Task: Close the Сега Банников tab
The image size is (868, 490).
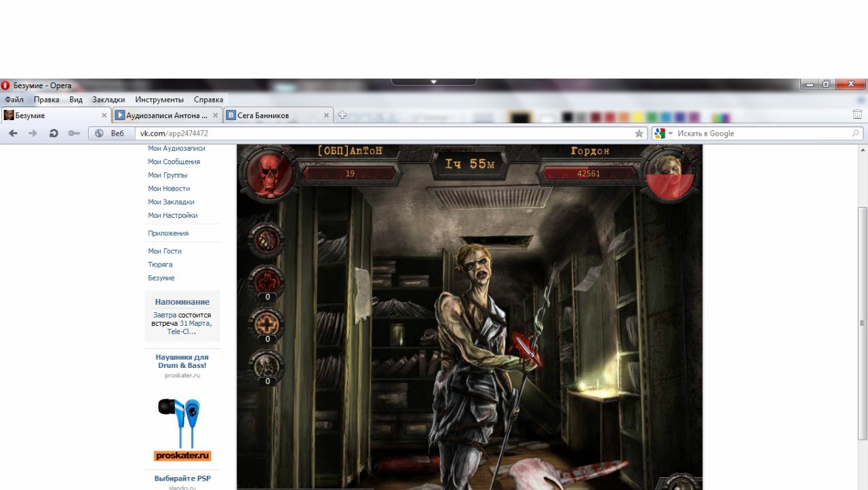Action: pos(326,115)
